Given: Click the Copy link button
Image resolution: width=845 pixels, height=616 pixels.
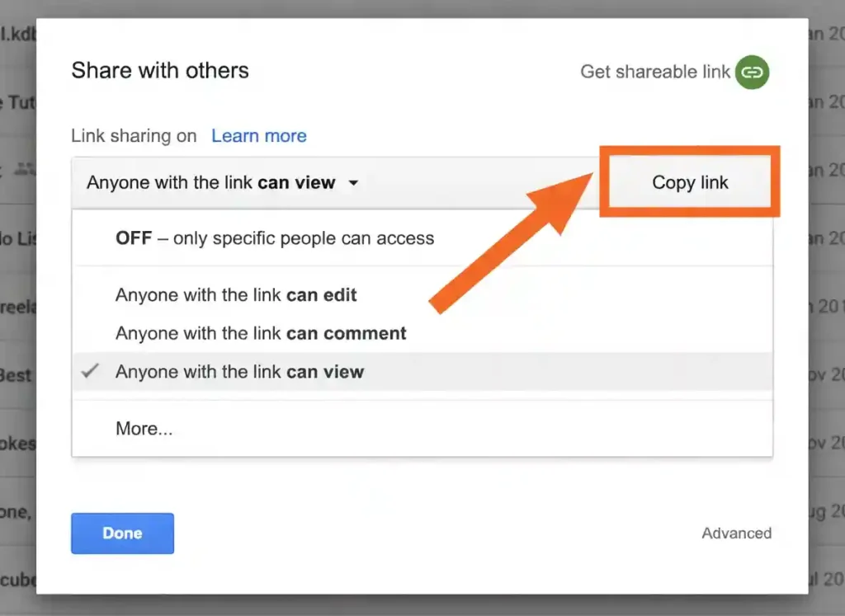Looking at the screenshot, I should click(690, 182).
